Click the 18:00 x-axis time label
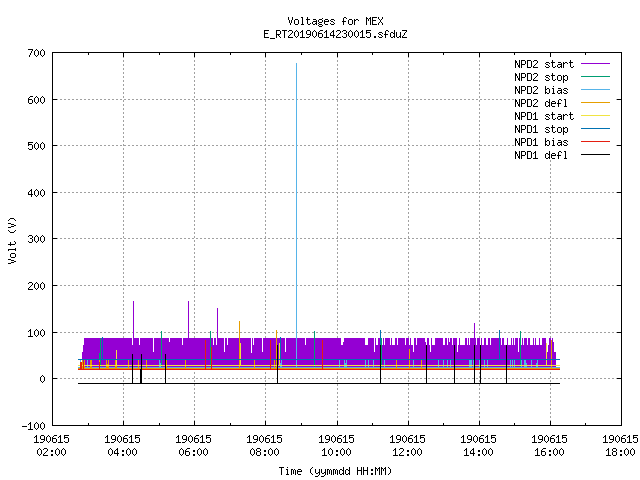The width and height of the screenshot is (640, 480). point(620,452)
